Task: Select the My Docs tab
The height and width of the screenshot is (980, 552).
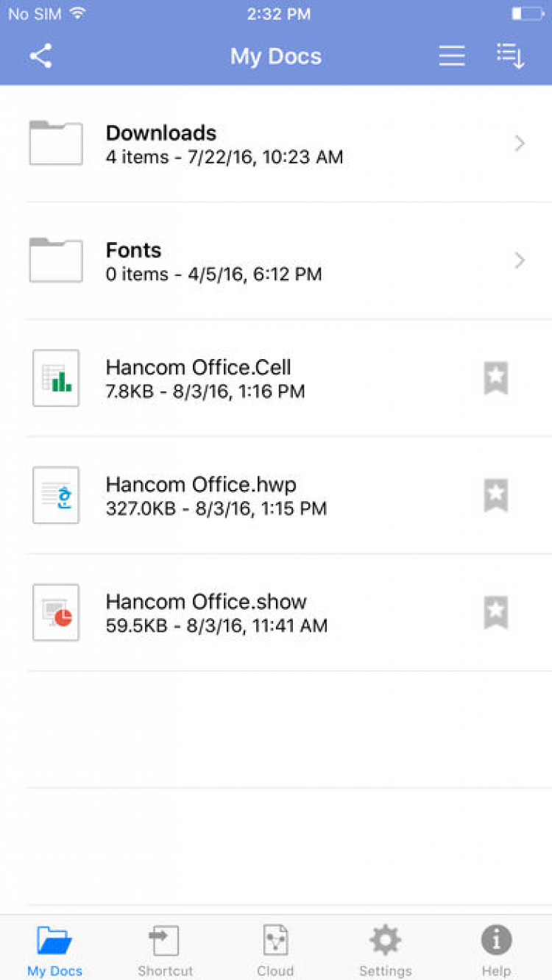Action: (54, 949)
